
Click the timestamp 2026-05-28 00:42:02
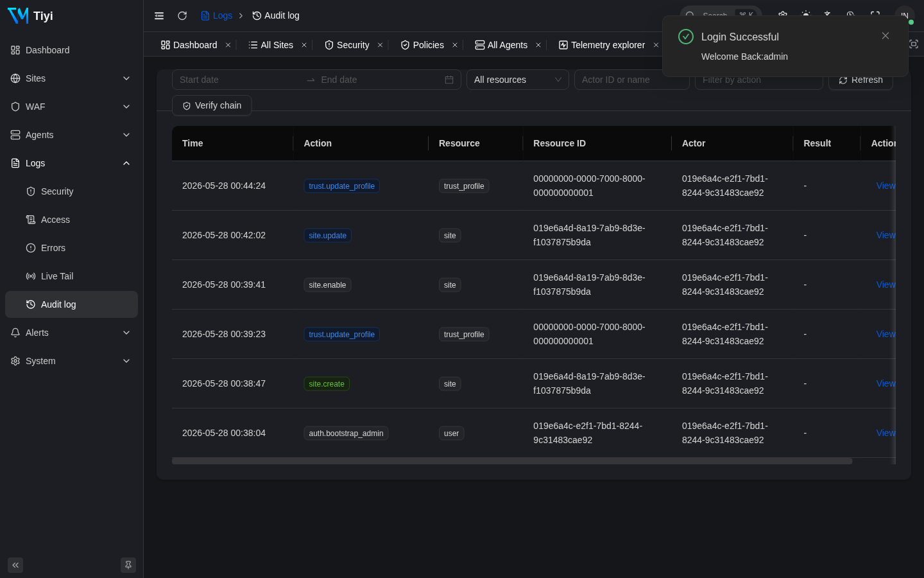click(x=224, y=235)
